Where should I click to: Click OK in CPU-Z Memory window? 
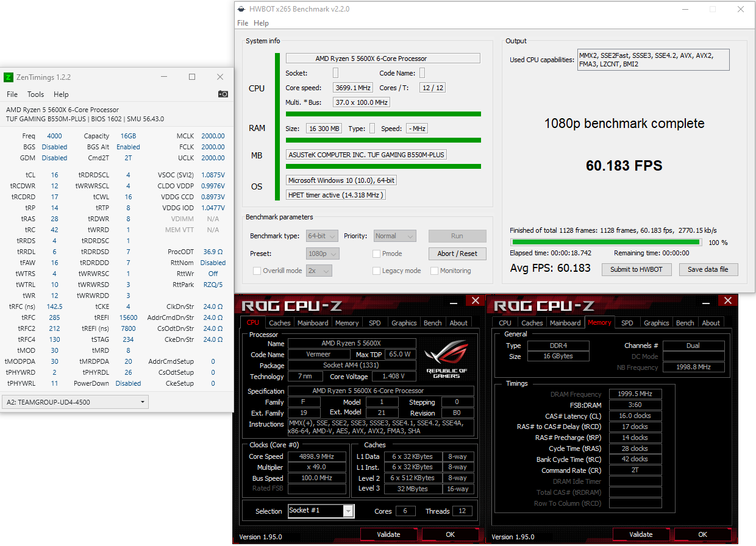tap(702, 534)
